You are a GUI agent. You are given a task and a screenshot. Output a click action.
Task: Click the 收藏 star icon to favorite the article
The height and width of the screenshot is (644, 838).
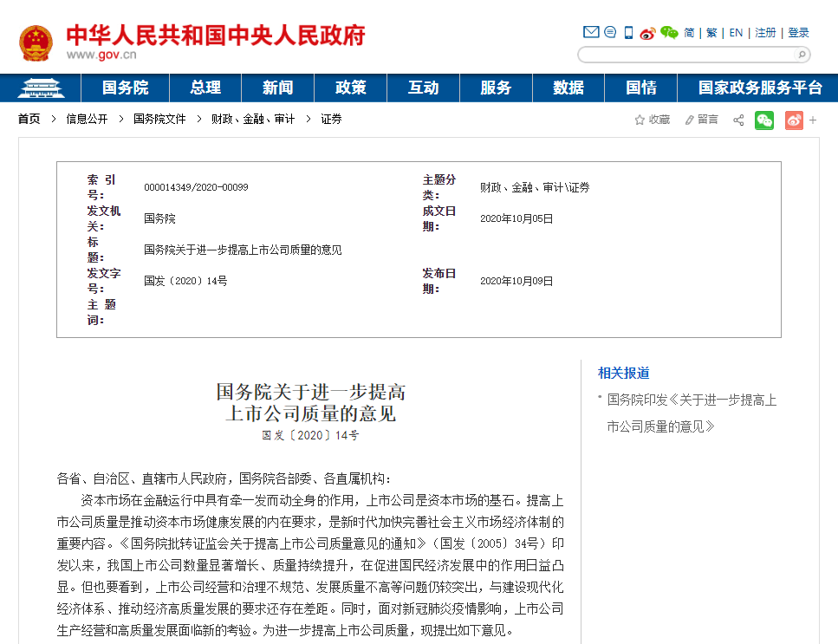(651, 120)
